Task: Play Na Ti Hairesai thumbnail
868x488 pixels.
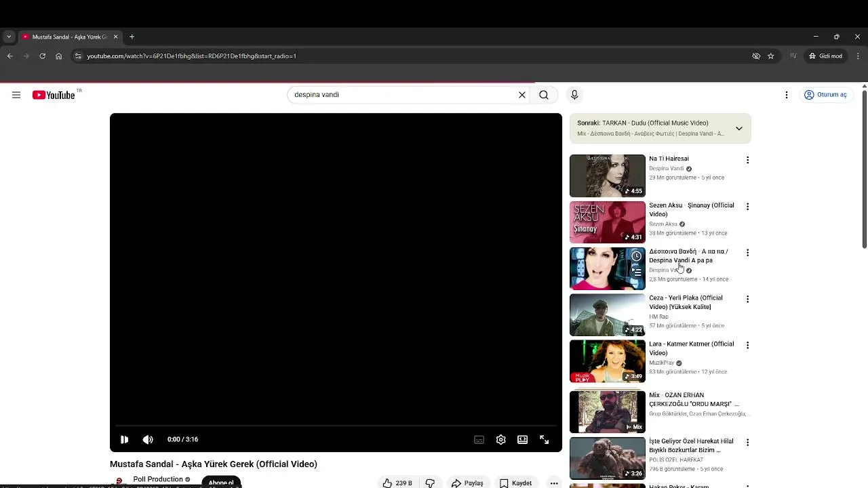Action: point(608,176)
